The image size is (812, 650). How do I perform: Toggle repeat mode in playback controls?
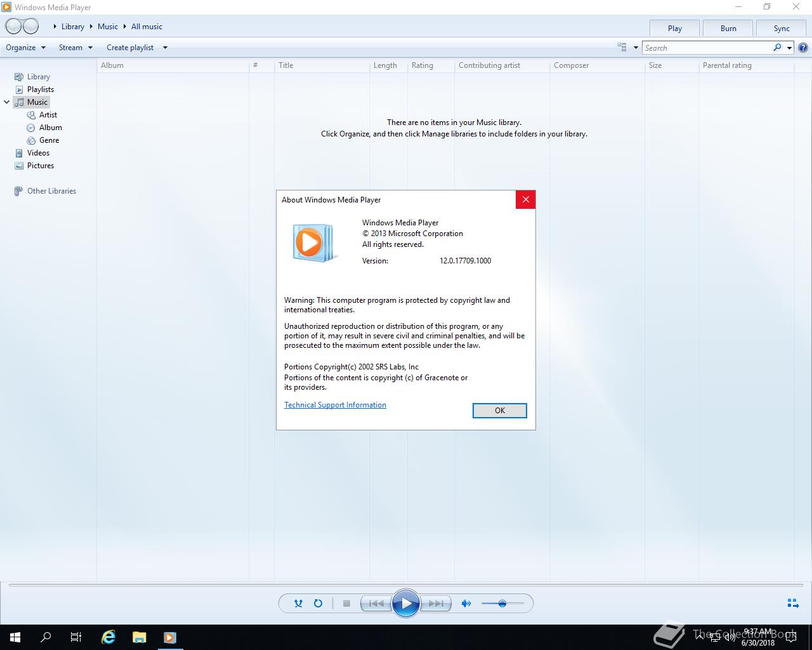tap(318, 604)
